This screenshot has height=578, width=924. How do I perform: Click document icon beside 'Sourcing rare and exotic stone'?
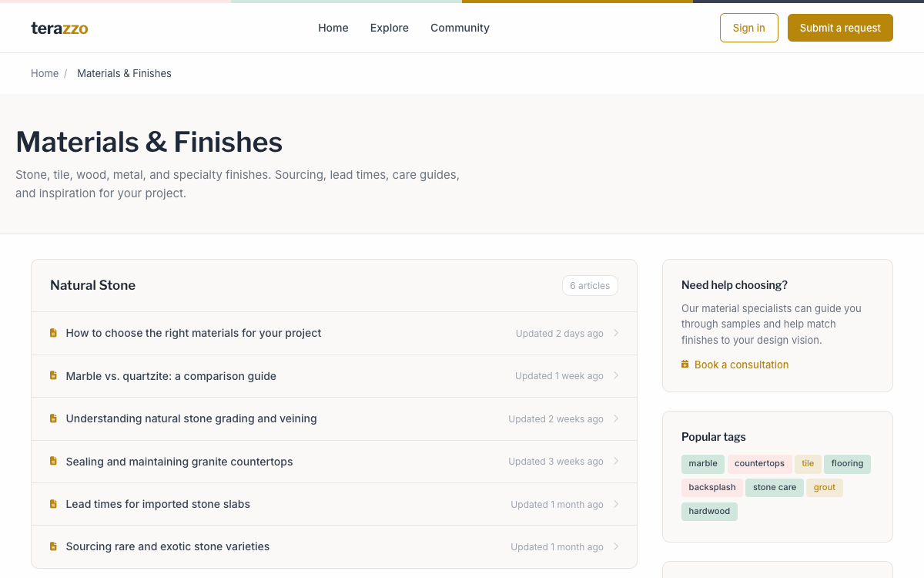pos(53,546)
